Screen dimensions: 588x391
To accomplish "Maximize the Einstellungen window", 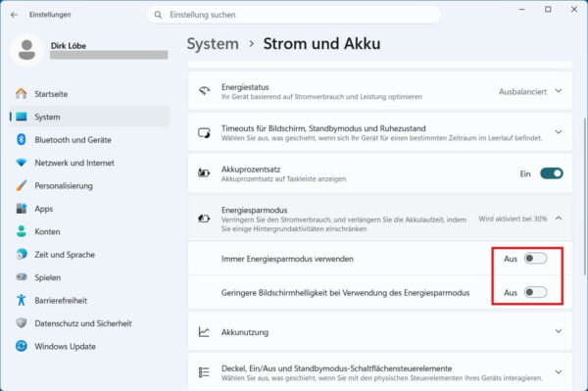I will pyautogui.click(x=548, y=10).
